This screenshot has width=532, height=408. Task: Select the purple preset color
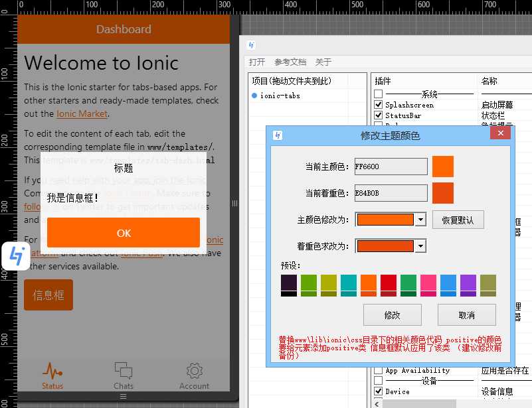point(468,285)
